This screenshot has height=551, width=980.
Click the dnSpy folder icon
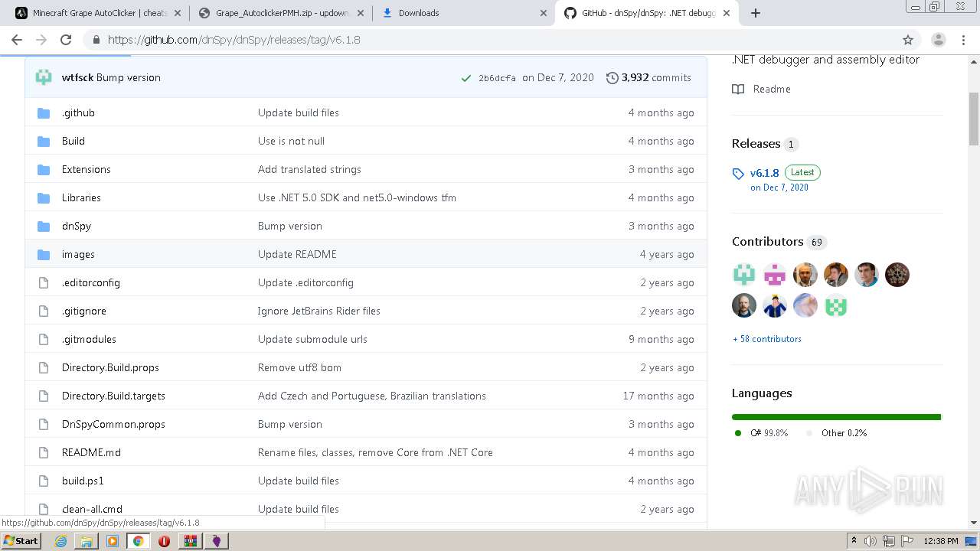click(44, 226)
